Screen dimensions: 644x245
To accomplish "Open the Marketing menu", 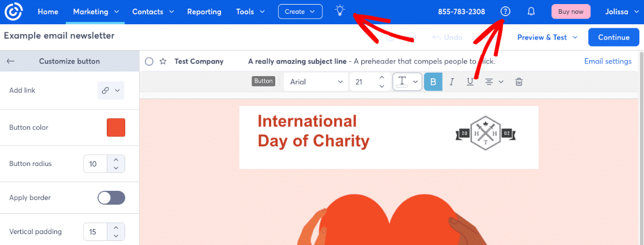I will pyautogui.click(x=96, y=12).
